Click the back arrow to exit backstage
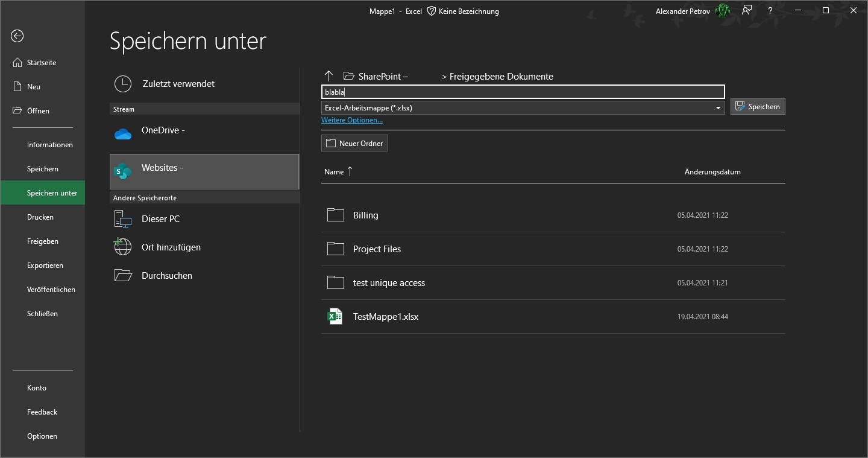The height and width of the screenshot is (458, 868). point(17,36)
